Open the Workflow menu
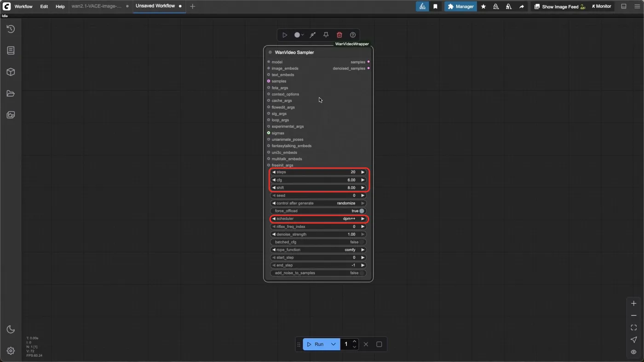Image resolution: width=644 pixels, height=362 pixels. [x=23, y=6]
